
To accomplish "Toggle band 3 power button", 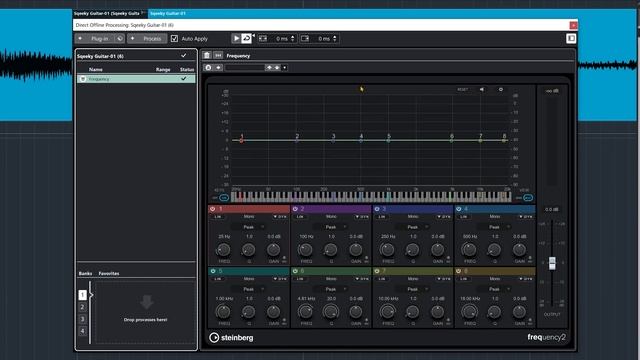I will tap(377, 209).
